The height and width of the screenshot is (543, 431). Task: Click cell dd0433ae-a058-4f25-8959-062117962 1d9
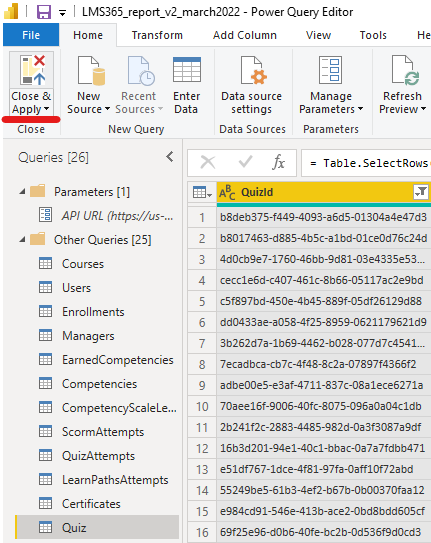point(324,322)
